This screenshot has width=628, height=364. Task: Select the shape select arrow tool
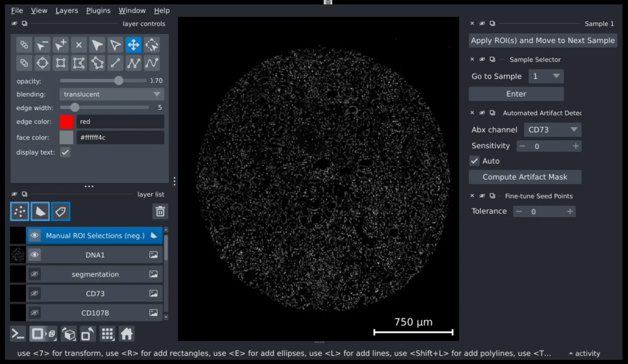pyautogui.click(x=97, y=45)
